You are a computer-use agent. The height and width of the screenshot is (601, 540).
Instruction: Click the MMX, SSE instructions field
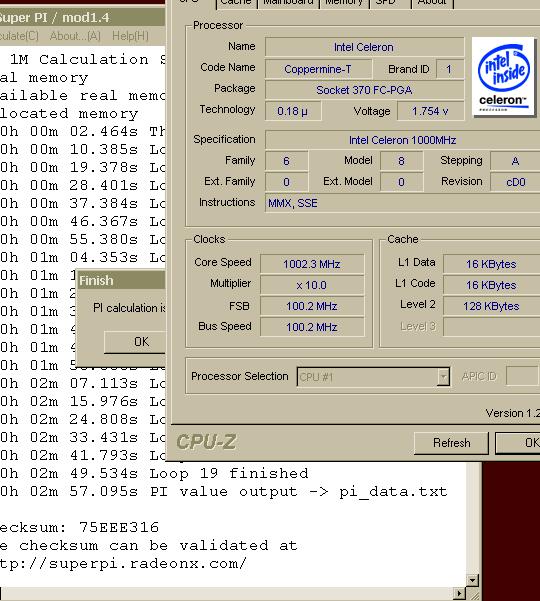[402, 203]
